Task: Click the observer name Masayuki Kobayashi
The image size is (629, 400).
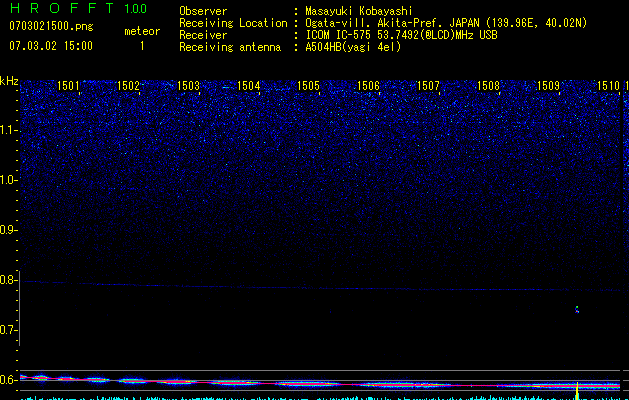Action: click(x=359, y=11)
